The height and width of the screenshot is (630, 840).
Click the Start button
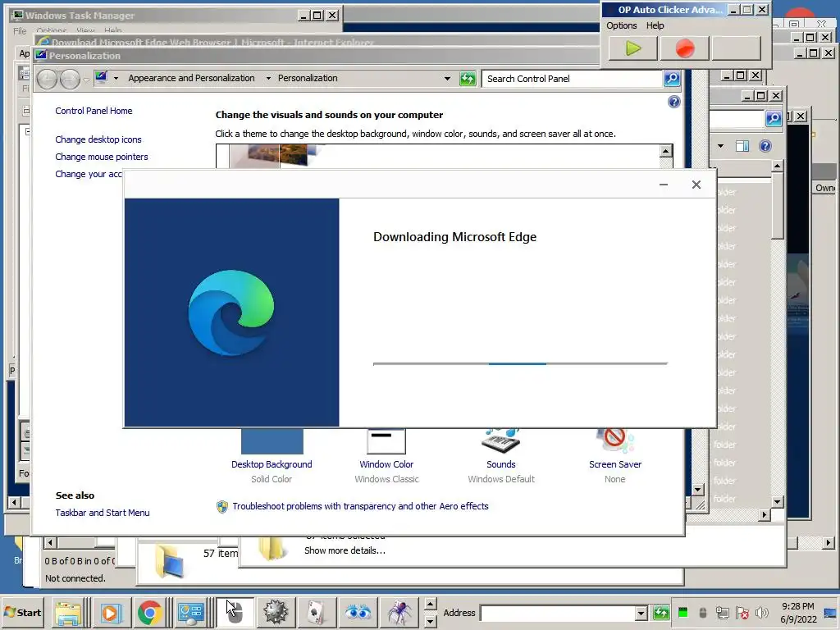(x=23, y=612)
